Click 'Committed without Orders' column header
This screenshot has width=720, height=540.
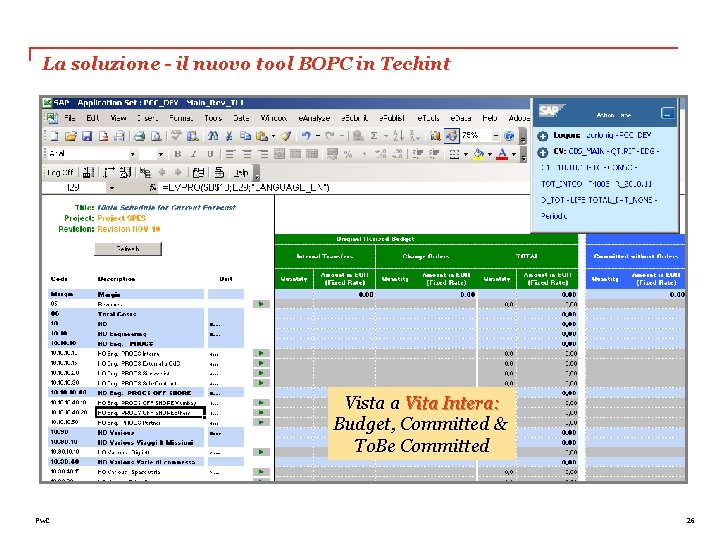click(636, 256)
